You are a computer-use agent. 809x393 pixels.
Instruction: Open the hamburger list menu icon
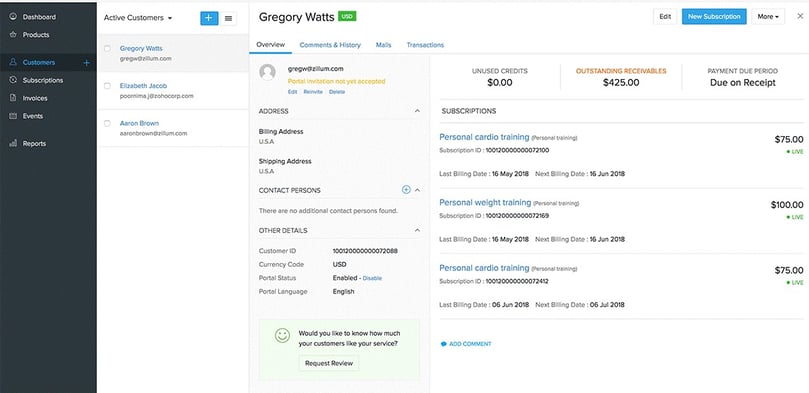pyautogui.click(x=228, y=18)
